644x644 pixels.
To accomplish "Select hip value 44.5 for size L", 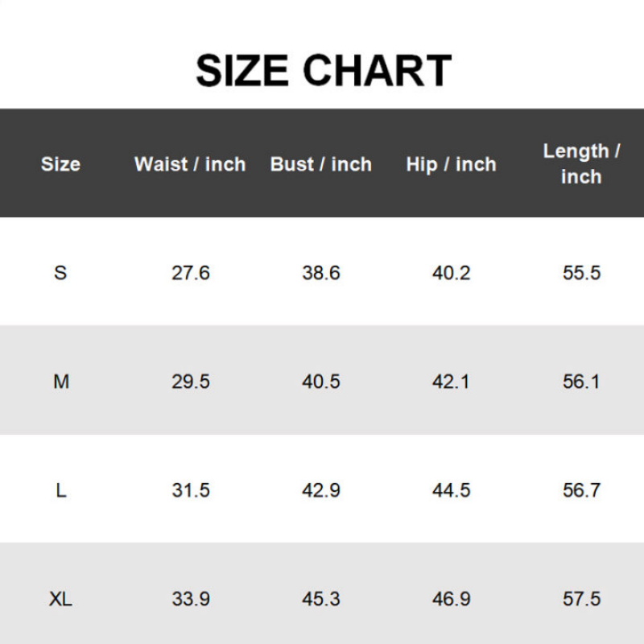I will [x=451, y=490].
